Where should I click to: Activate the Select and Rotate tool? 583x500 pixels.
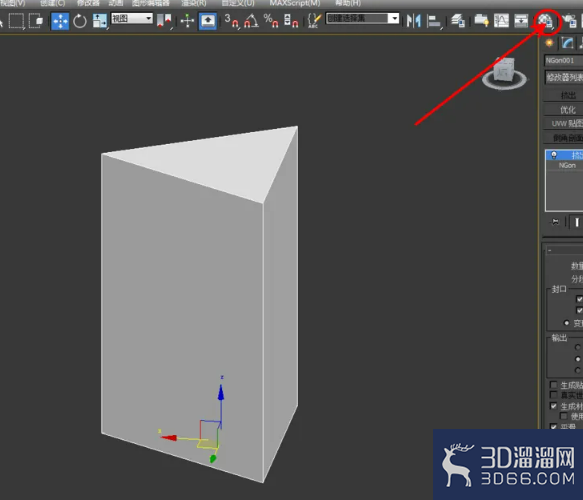(x=80, y=21)
